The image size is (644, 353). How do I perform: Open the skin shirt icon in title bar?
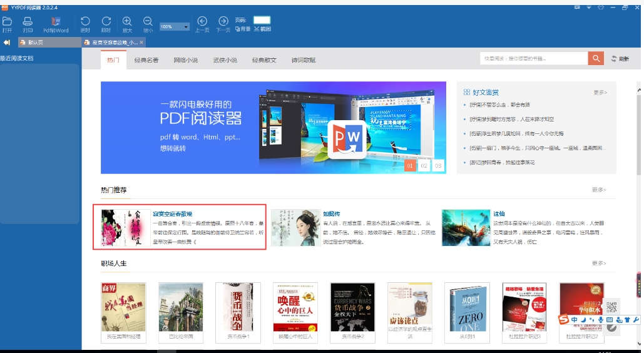tap(601, 8)
